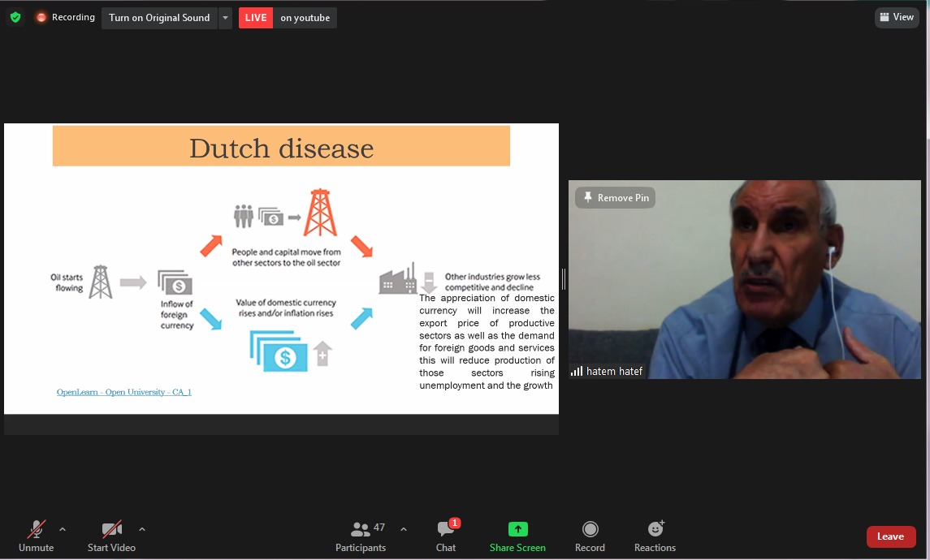Open the OpenLearn - Open University link

[124, 392]
